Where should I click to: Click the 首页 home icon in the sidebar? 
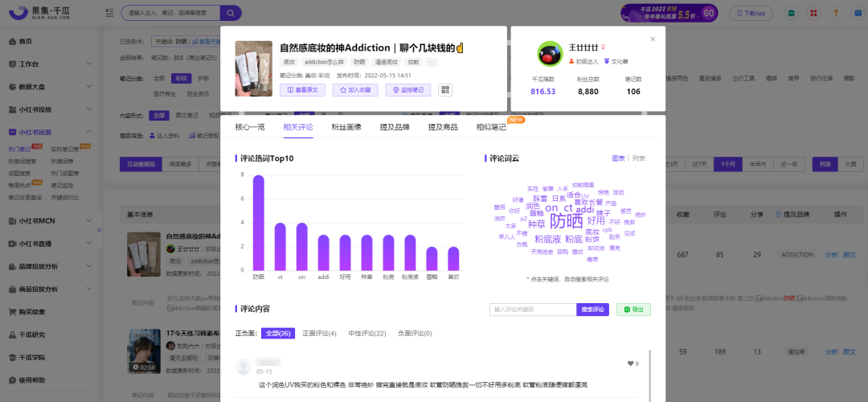[13, 42]
